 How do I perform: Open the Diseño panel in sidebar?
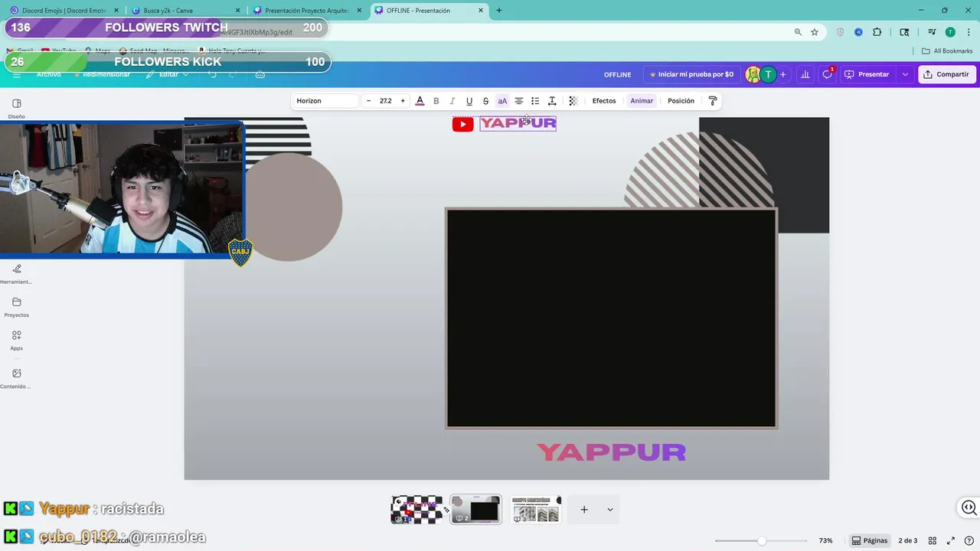(x=17, y=108)
